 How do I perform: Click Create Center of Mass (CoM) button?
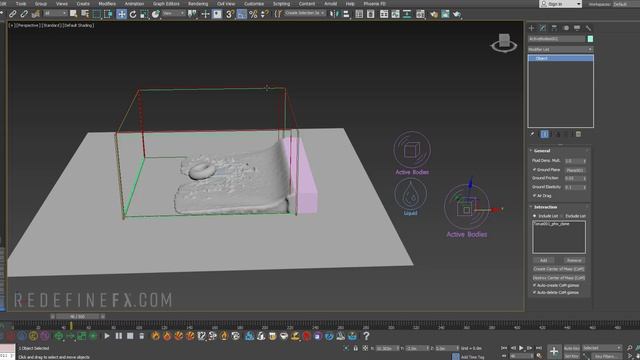(558, 269)
